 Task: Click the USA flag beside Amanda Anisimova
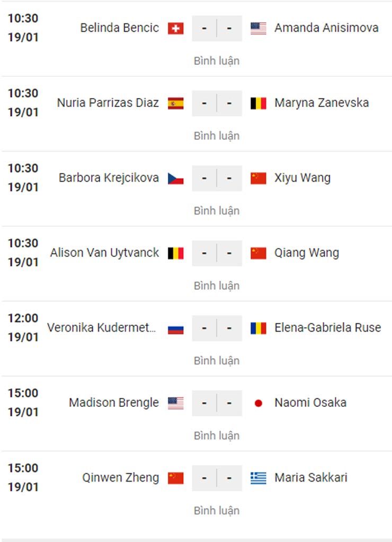pos(259,29)
